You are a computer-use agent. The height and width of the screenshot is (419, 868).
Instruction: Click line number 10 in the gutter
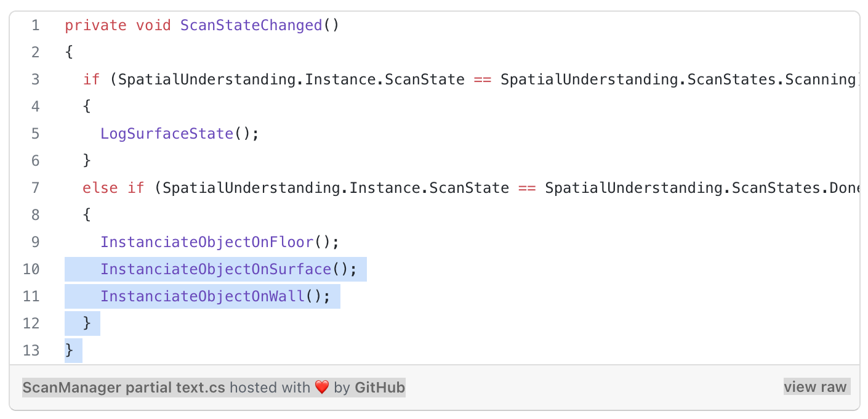pos(31,269)
